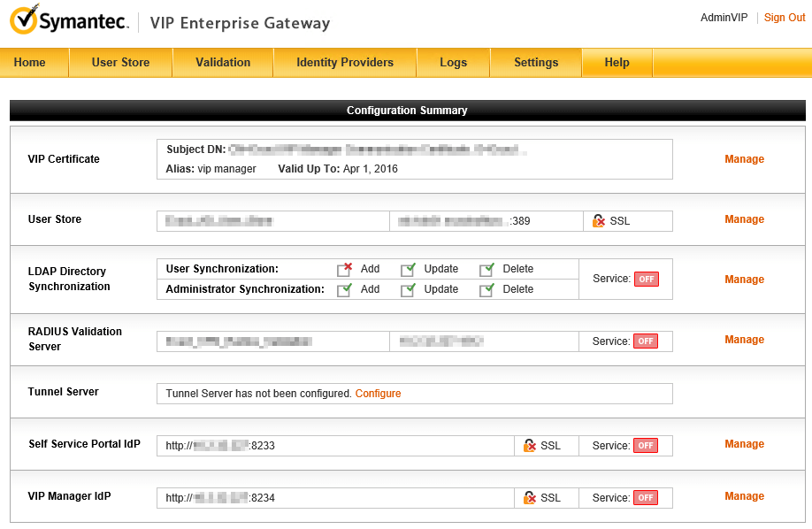The height and width of the screenshot is (529, 812).
Task: Click 'Alias: vip manager' text
Action: [211, 169]
